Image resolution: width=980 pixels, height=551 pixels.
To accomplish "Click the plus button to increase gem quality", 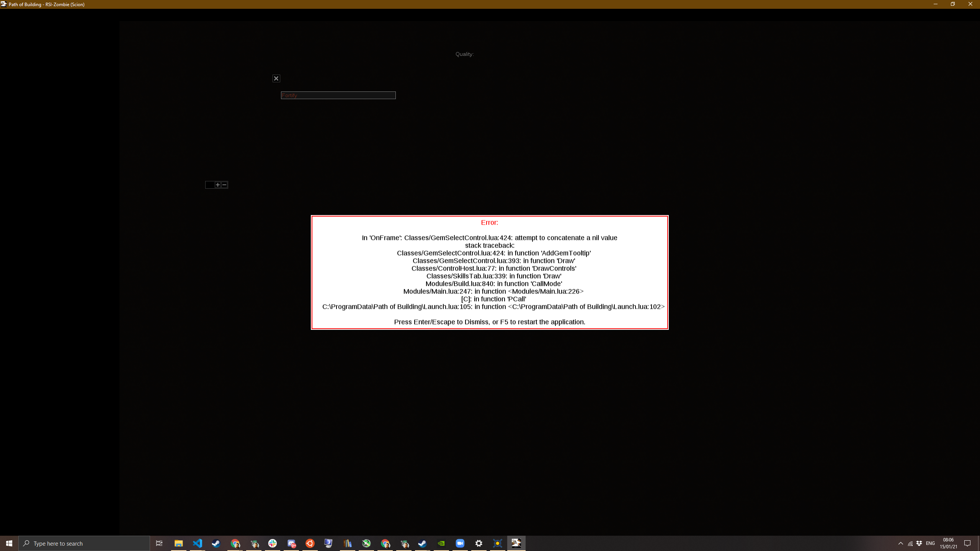I will tap(217, 185).
